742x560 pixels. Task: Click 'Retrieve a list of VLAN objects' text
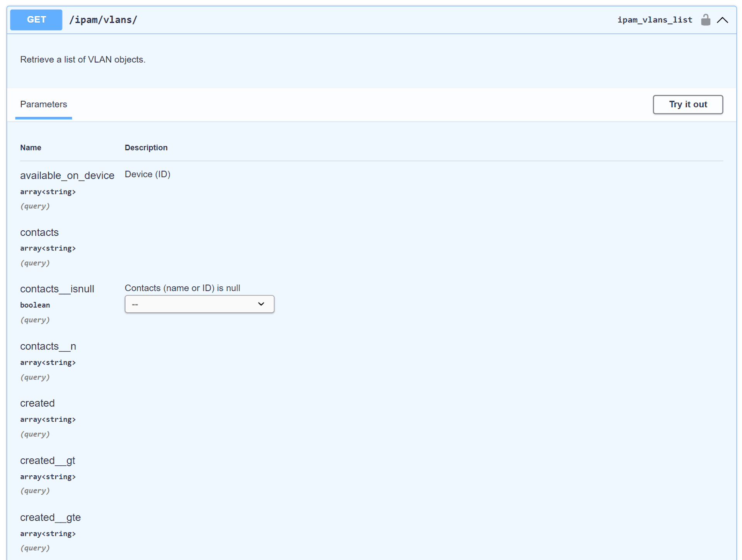pyautogui.click(x=83, y=60)
